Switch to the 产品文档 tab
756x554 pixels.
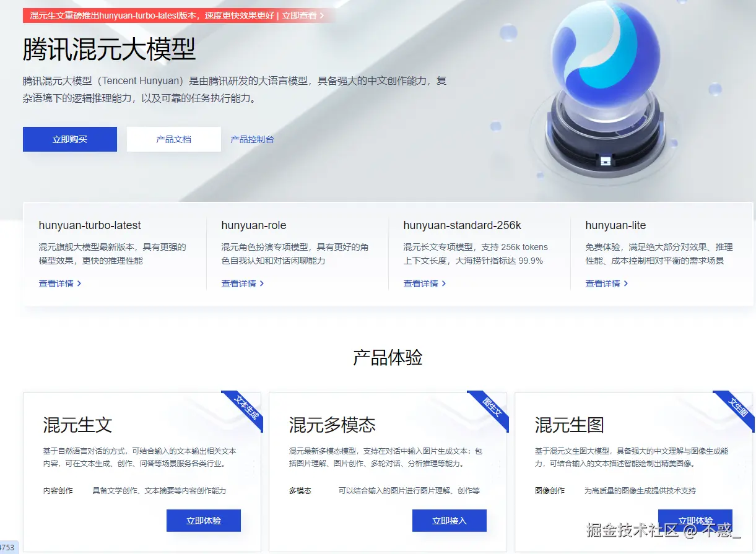pyautogui.click(x=173, y=139)
